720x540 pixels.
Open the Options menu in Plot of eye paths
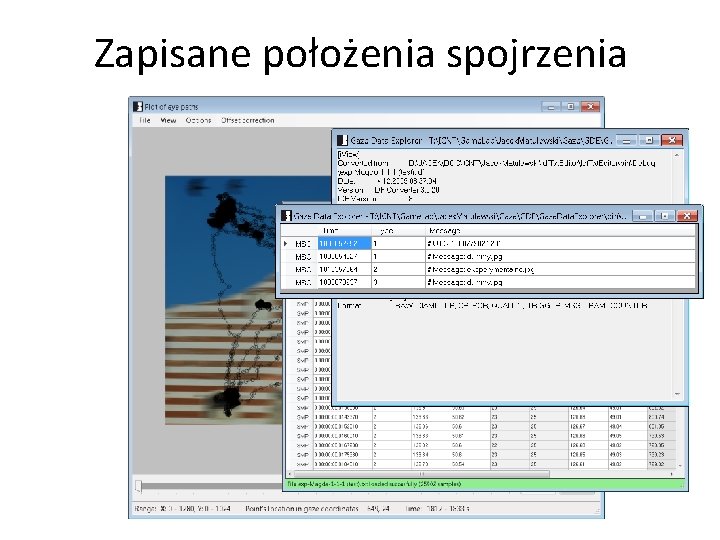(x=198, y=120)
